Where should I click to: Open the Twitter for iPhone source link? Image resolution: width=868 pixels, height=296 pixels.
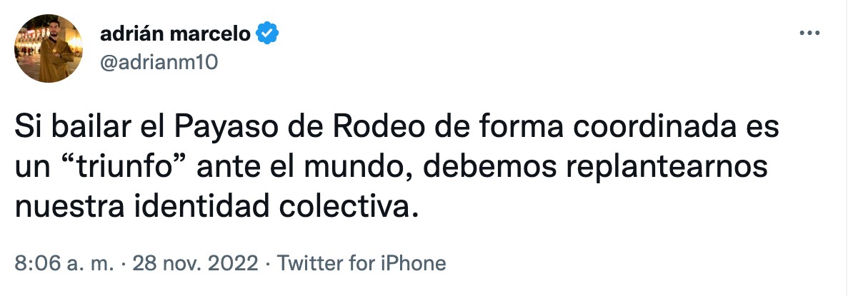click(361, 263)
